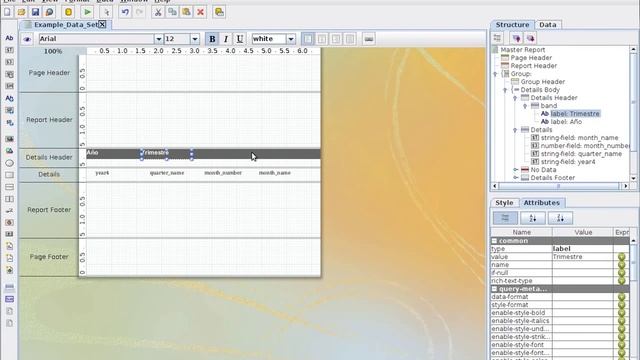Select the Example_Data_Set document tab
Image resolution: width=640 pixels, height=360 pixels.
tap(65, 24)
